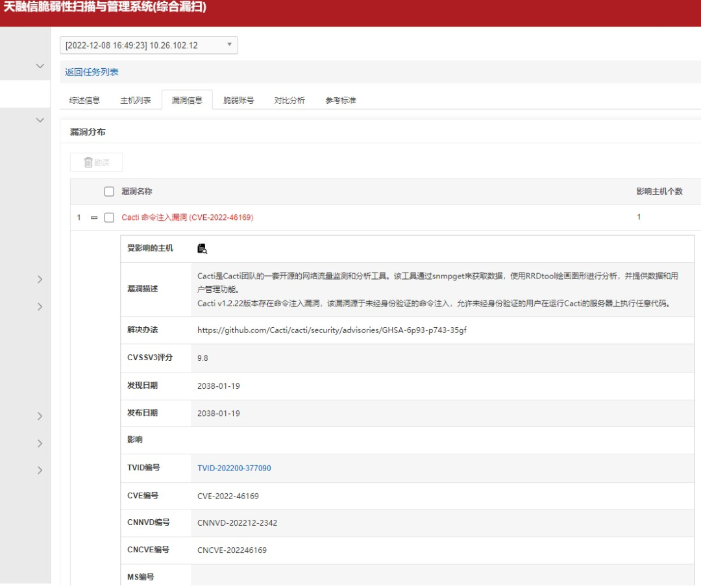Image resolution: width=701 pixels, height=588 pixels.
Task: Click the GitHub advisory solution URL
Action: click(332, 330)
